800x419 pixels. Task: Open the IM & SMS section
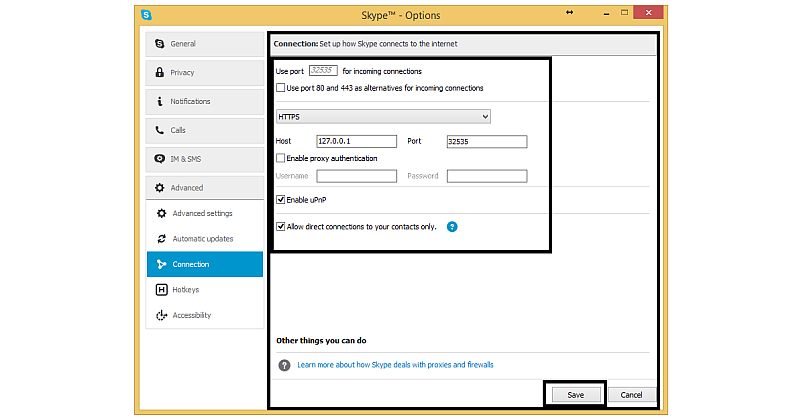pos(205,159)
